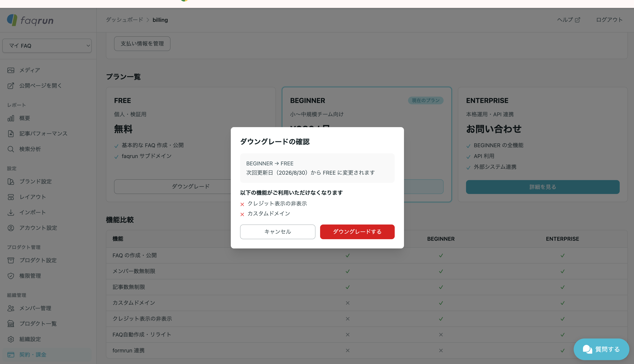
Task: Click the 公開ページを開く sidebar label
Action: [41, 86]
